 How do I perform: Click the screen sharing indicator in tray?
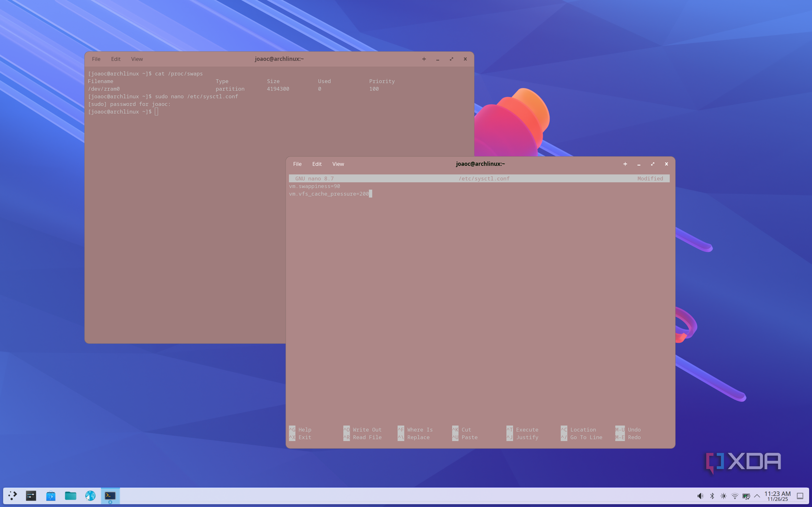pos(747,496)
